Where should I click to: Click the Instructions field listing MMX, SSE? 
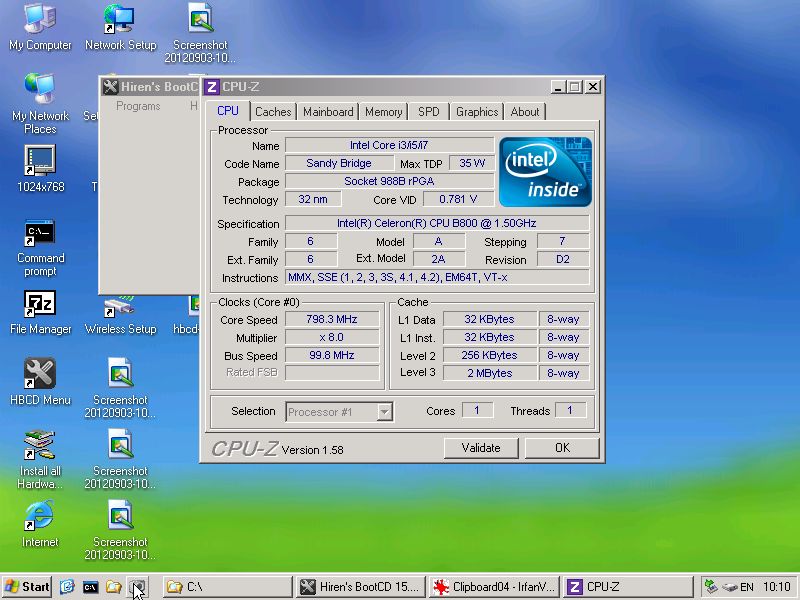[437, 278]
